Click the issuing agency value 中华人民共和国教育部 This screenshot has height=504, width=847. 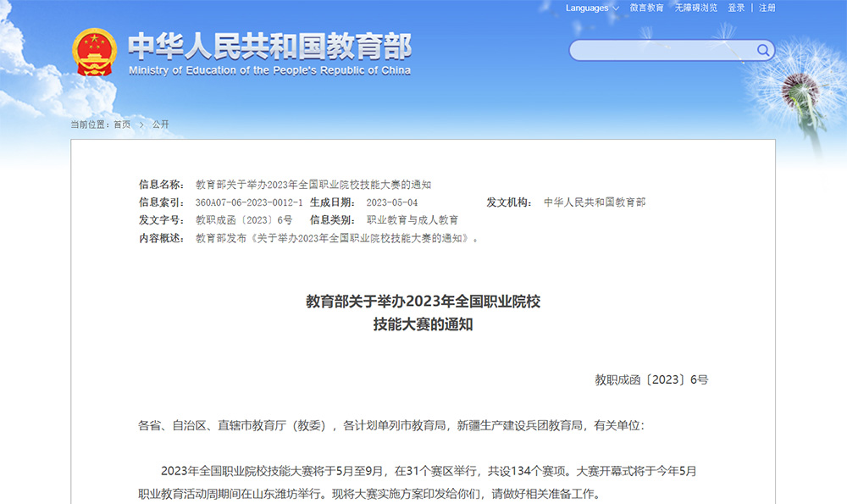(x=595, y=202)
